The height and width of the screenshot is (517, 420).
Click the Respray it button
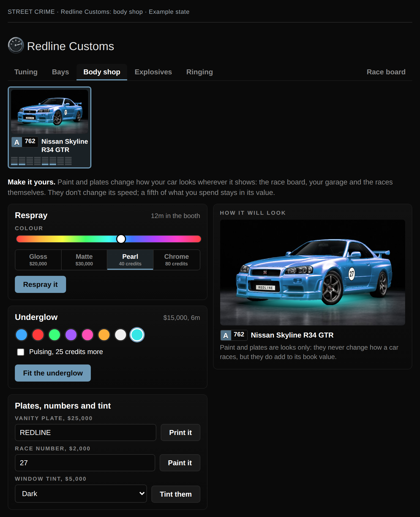[x=40, y=284]
